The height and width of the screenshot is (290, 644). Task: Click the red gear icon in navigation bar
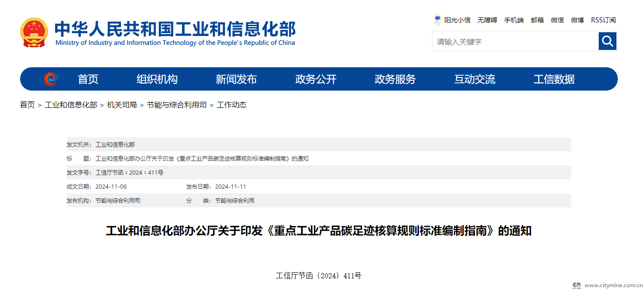click(50, 79)
